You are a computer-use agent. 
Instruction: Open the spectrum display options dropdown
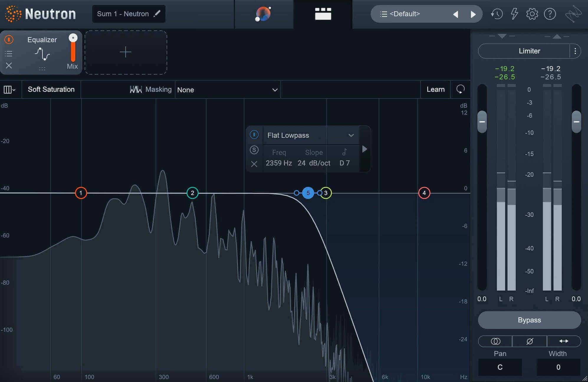9,89
